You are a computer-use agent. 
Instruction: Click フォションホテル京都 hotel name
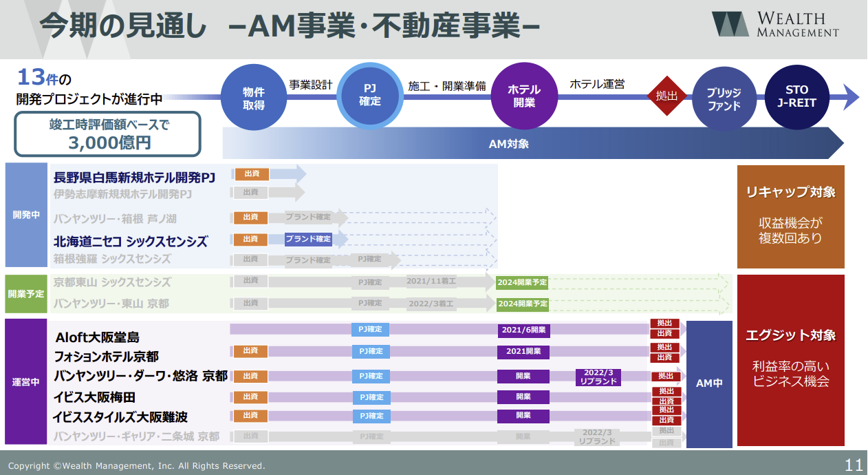[x=107, y=357]
